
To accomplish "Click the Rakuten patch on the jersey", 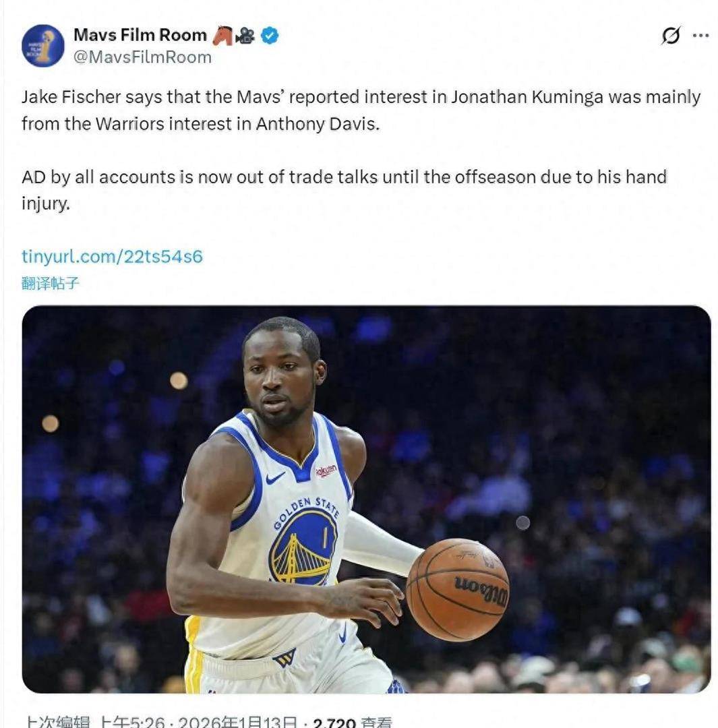I will click(326, 471).
